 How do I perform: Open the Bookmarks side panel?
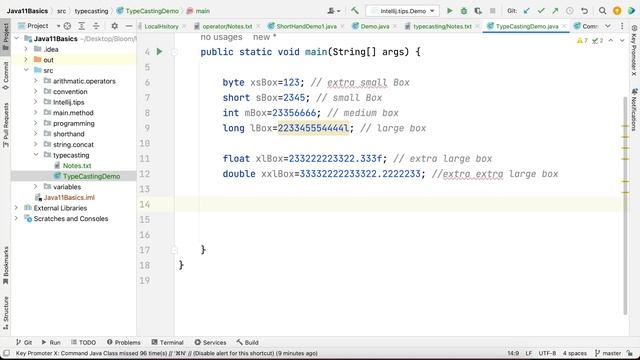[6, 266]
